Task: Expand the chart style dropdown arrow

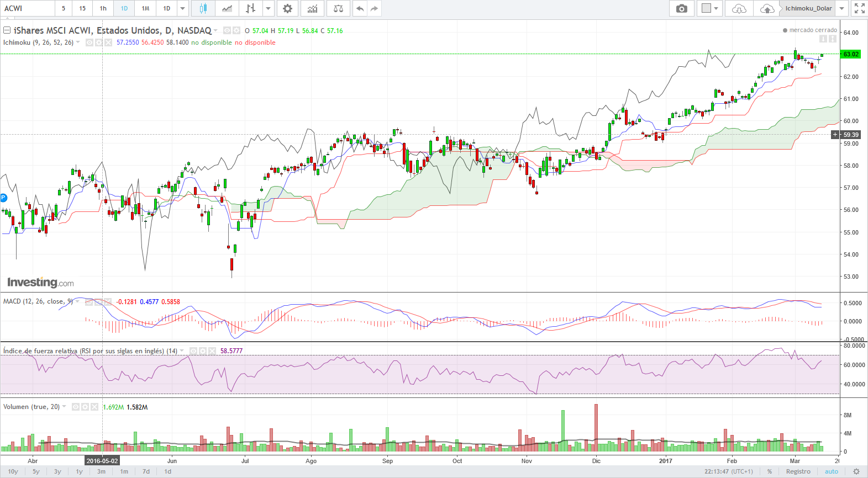Action: (268, 8)
